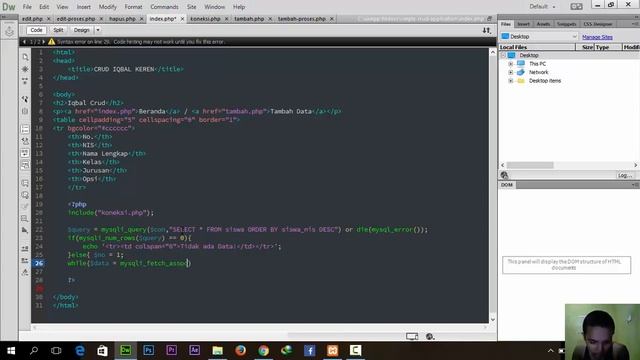Open Firefox from the taskbar
This screenshot has width=640, height=360.
[x=240, y=351]
